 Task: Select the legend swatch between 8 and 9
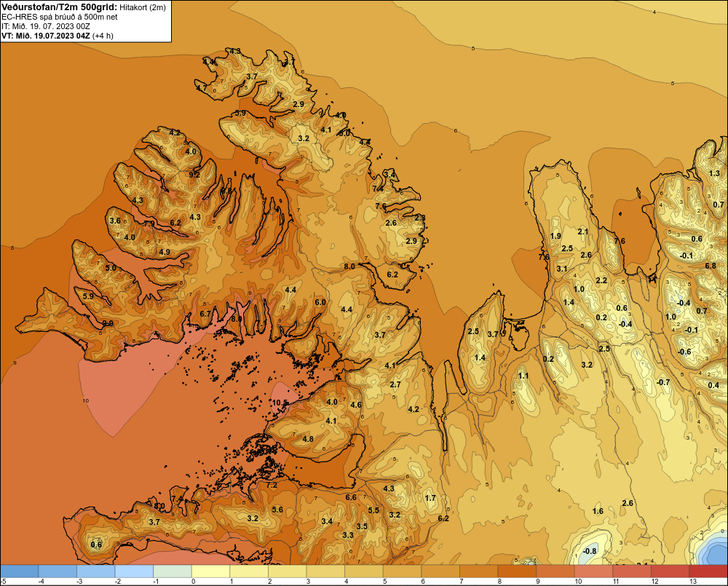(517, 571)
